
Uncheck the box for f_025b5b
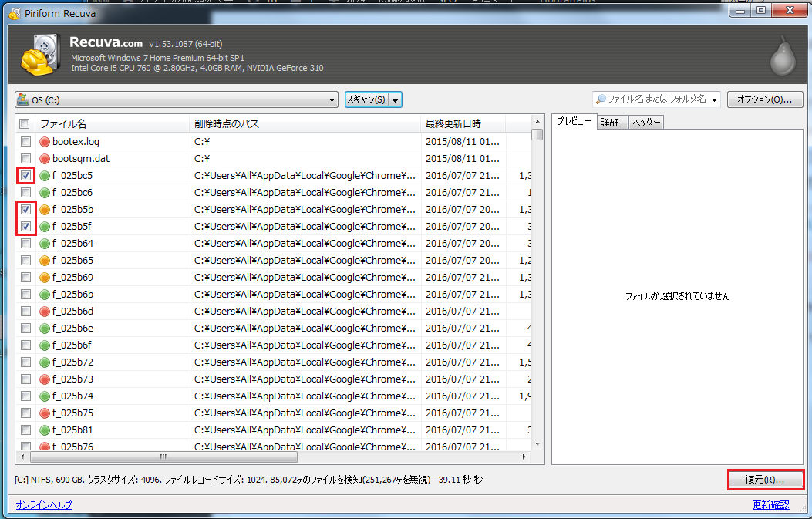click(x=25, y=209)
